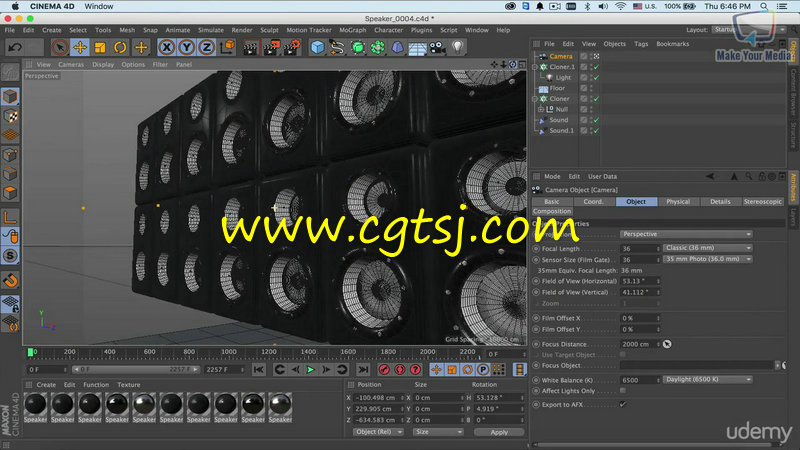Open Object manager Tags menu
Image resolution: width=800 pixels, height=450 pixels.
[641, 44]
